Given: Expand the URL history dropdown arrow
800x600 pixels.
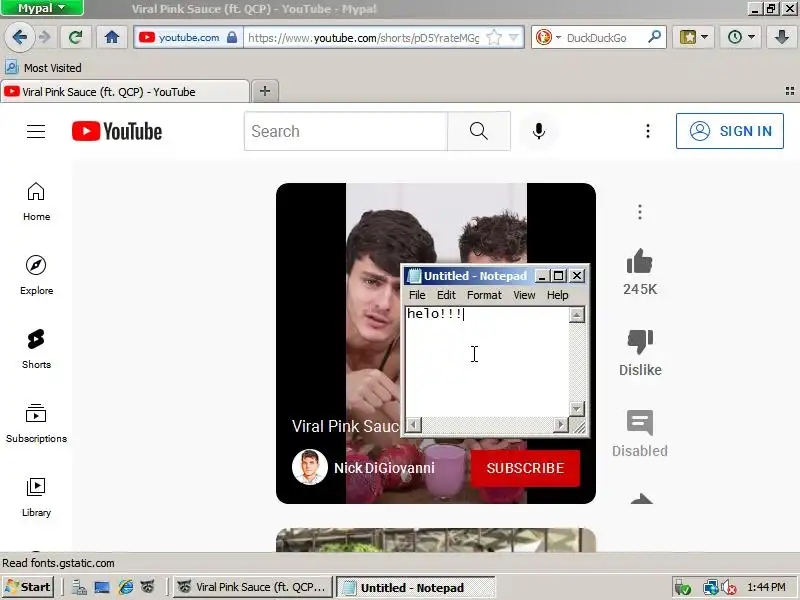Looking at the screenshot, I should click(x=514, y=37).
